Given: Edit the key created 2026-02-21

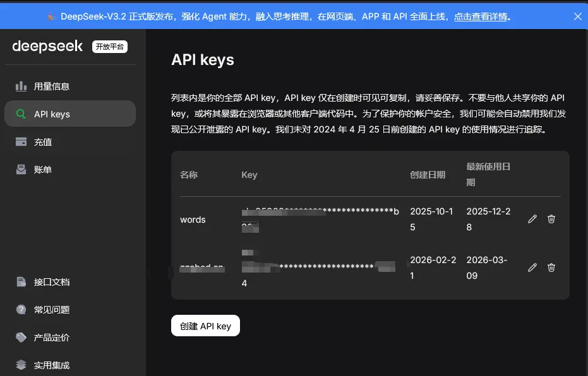Looking at the screenshot, I should point(532,267).
